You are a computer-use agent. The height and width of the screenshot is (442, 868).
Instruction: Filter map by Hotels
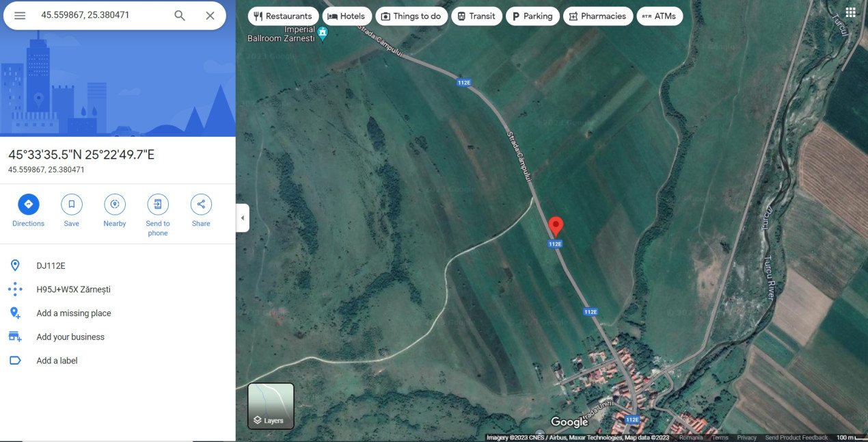coord(347,16)
